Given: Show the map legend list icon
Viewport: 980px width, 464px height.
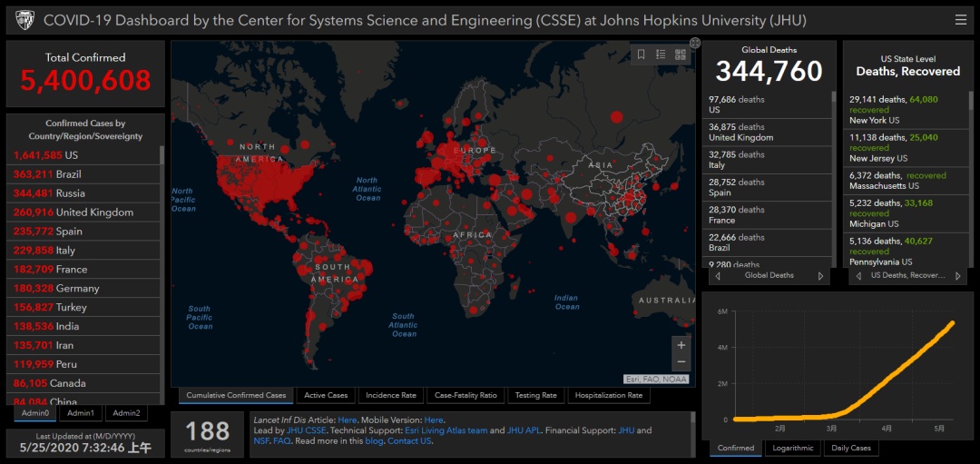Looking at the screenshot, I should click(x=661, y=54).
